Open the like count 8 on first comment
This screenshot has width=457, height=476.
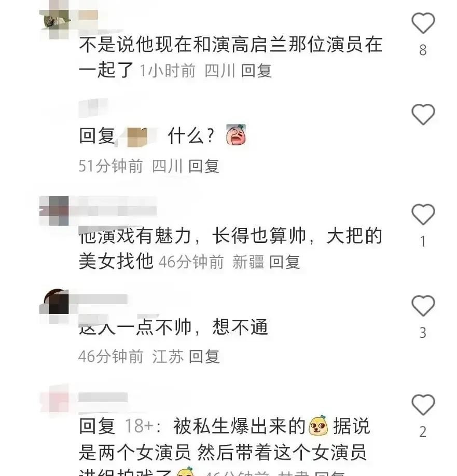tap(423, 50)
